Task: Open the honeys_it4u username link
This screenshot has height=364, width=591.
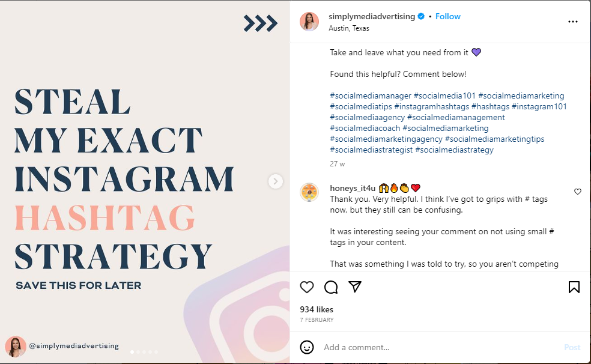Action: [x=351, y=188]
